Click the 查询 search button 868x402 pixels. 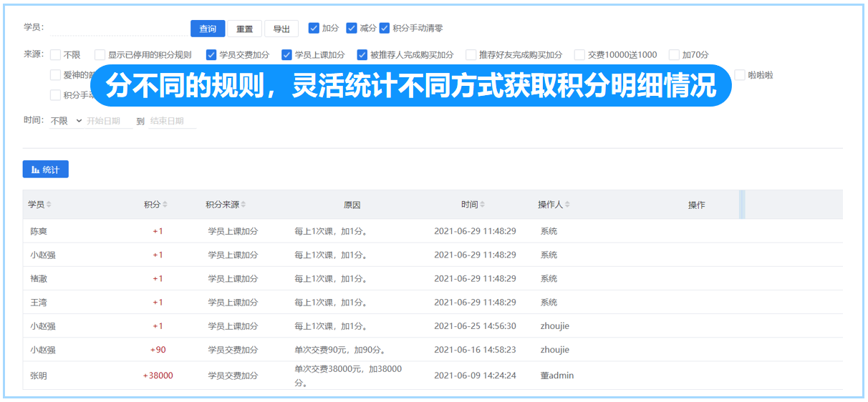(208, 29)
